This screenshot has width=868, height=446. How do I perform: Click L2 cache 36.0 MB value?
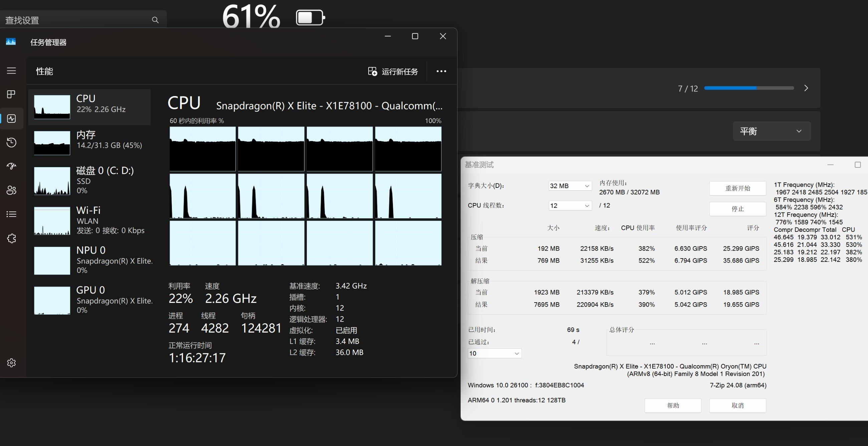point(350,352)
